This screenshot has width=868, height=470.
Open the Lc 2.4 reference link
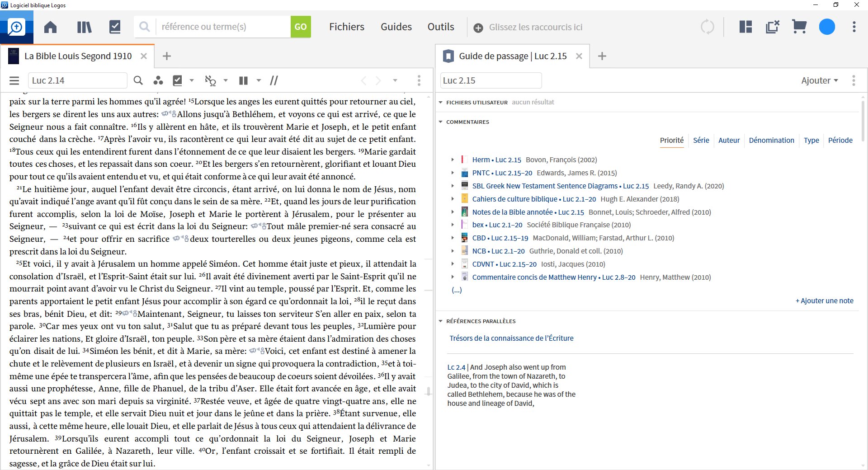[x=456, y=367]
